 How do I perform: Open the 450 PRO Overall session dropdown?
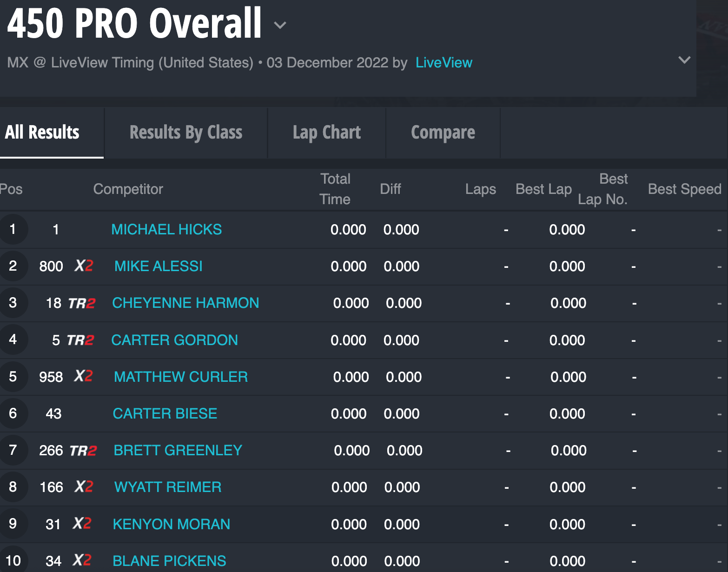click(x=280, y=25)
